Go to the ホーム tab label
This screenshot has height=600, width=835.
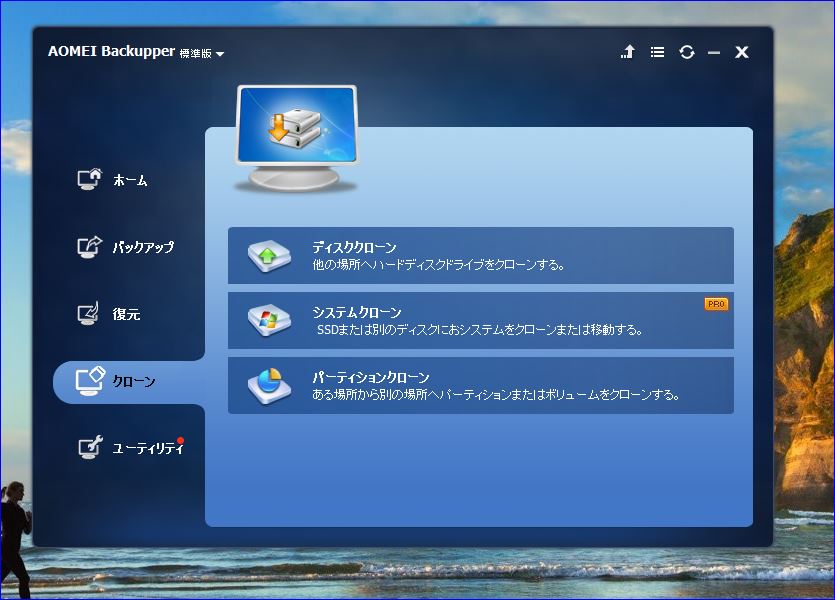pyautogui.click(x=130, y=180)
